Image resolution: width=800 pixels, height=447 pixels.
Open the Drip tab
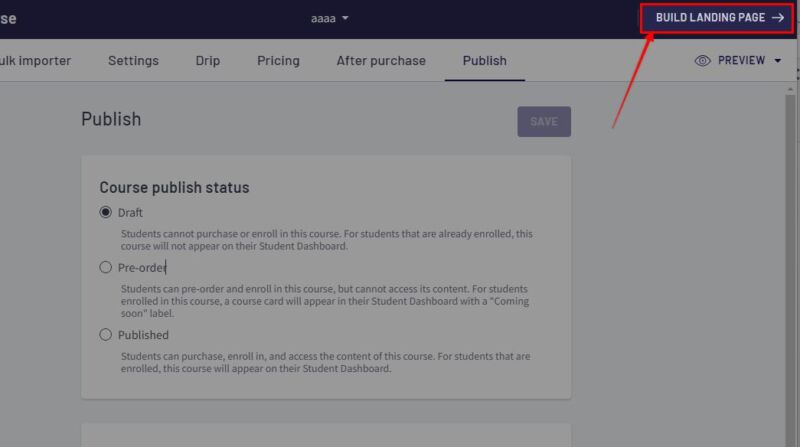pos(208,61)
